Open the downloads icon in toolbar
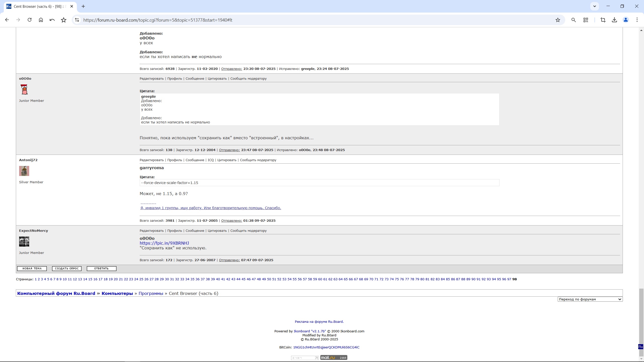 coord(614,20)
